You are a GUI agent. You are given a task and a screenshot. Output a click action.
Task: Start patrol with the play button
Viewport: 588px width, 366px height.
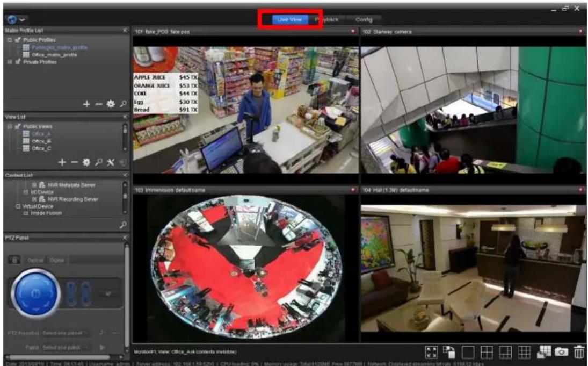click(103, 348)
